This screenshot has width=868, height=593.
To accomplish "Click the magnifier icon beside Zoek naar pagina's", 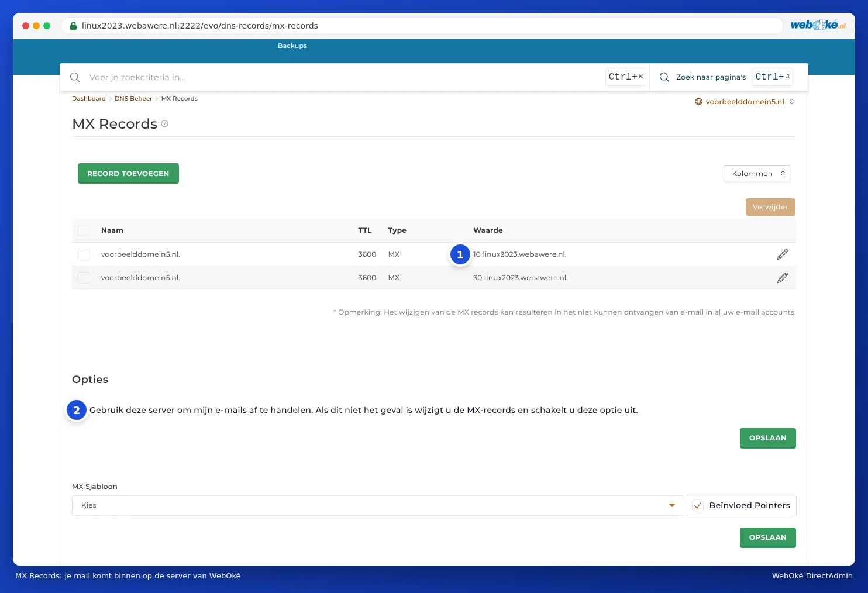I will click(x=664, y=77).
